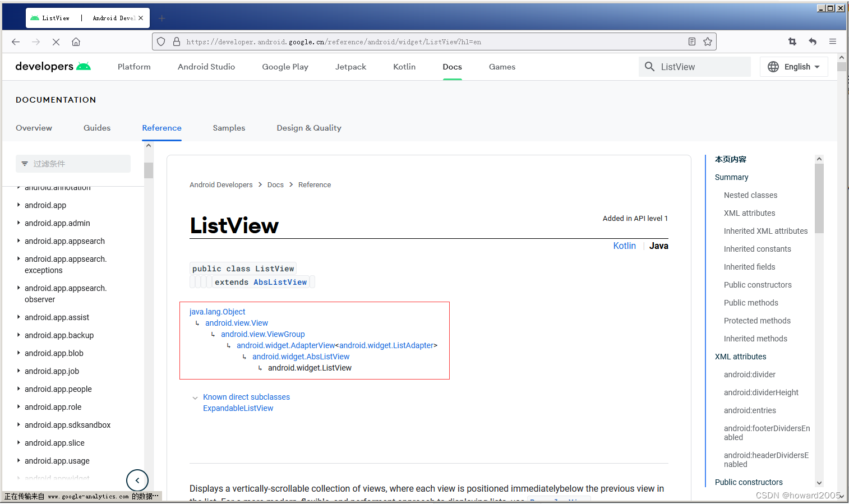Stop loading the page with X button
Viewport: 849px width, 504px height.
pyautogui.click(x=56, y=42)
